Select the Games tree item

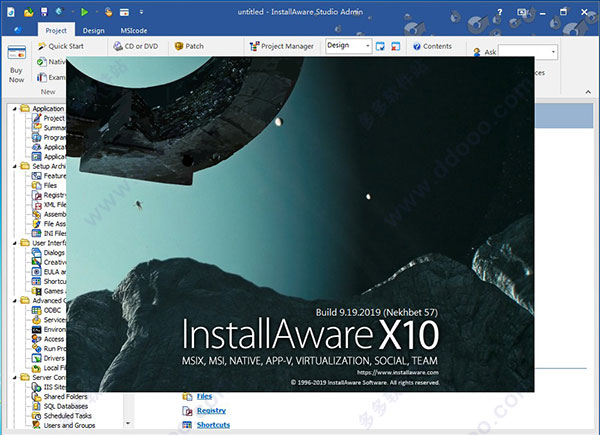[x=49, y=291]
